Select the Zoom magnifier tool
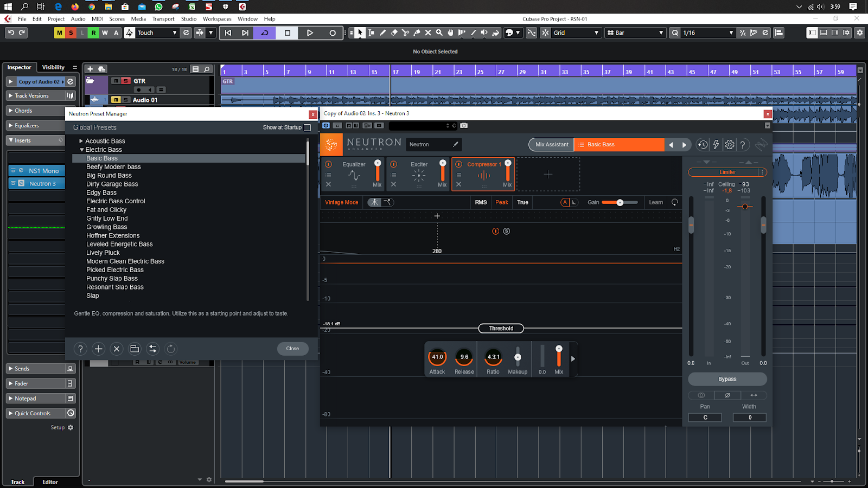 (x=439, y=33)
